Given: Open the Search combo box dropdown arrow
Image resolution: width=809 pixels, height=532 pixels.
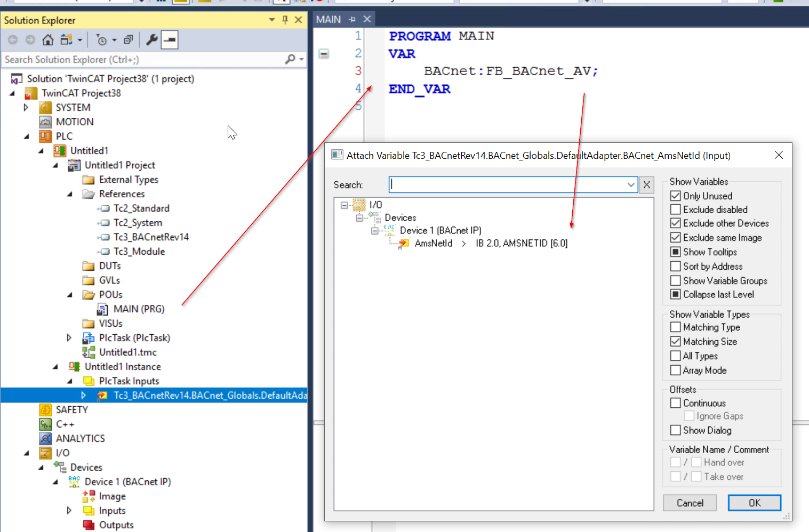Looking at the screenshot, I should [x=631, y=184].
